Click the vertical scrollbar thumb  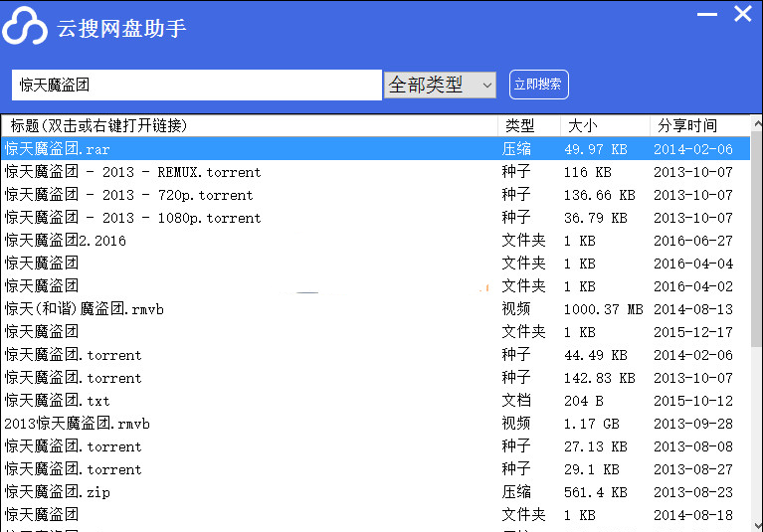(757, 239)
